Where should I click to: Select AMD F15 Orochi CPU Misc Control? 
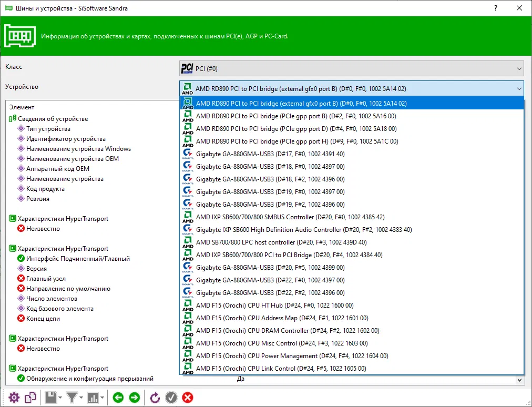352,343
